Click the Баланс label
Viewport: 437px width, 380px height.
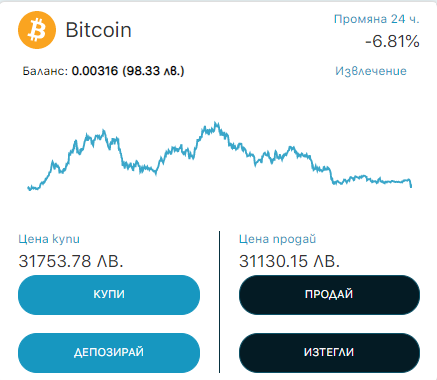[x=45, y=71]
